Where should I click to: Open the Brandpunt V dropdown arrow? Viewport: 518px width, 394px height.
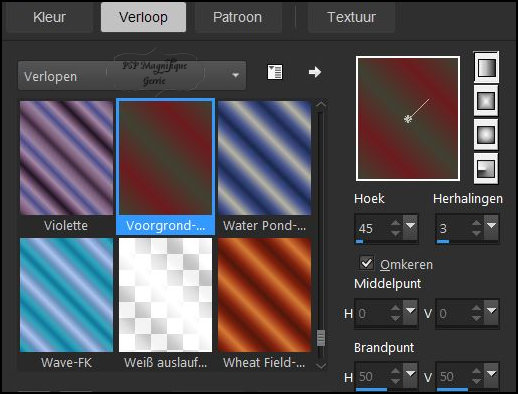[x=491, y=374]
